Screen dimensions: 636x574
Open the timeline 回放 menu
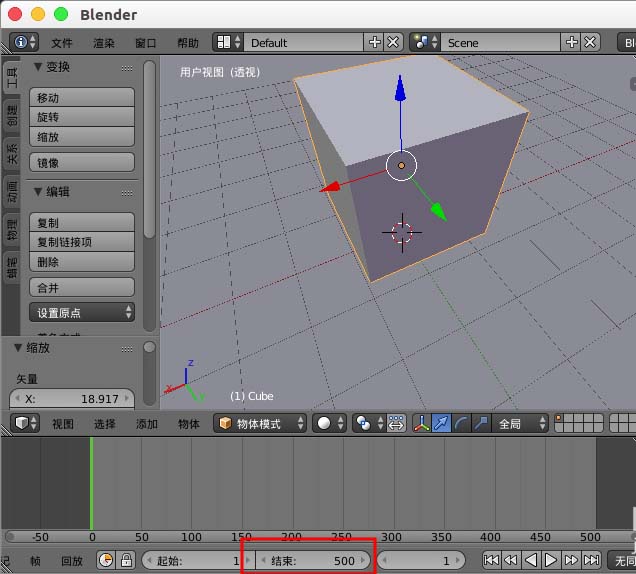(x=72, y=561)
